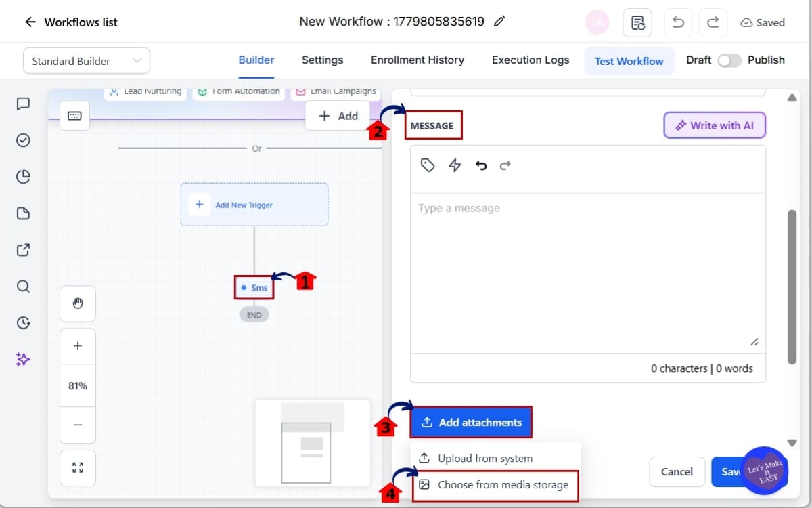Select the Sms action node
The height and width of the screenshot is (508, 812).
pos(254,288)
